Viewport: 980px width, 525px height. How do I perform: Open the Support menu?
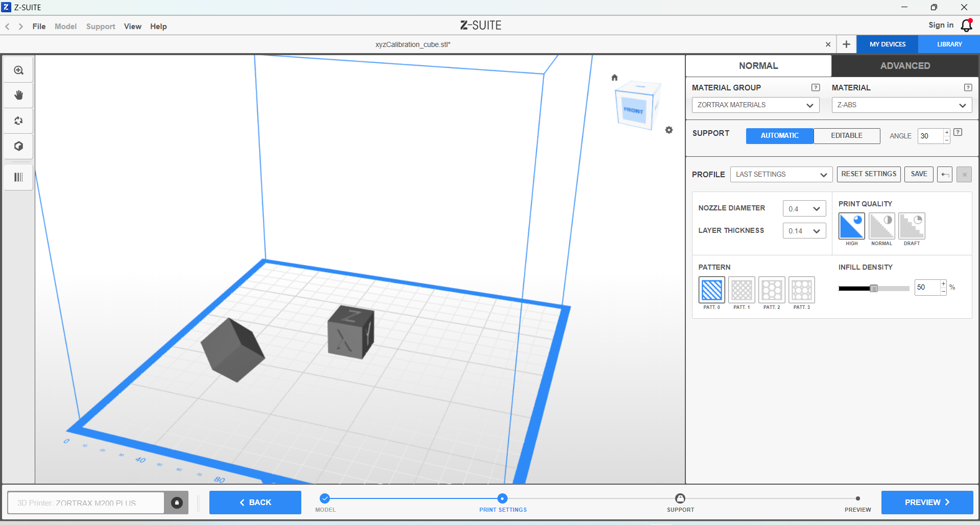click(x=101, y=27)
